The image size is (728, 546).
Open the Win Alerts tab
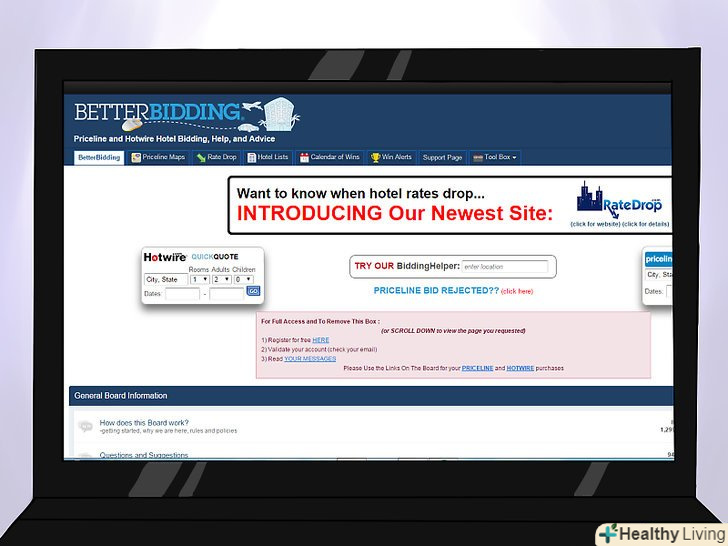pos(391,157)
